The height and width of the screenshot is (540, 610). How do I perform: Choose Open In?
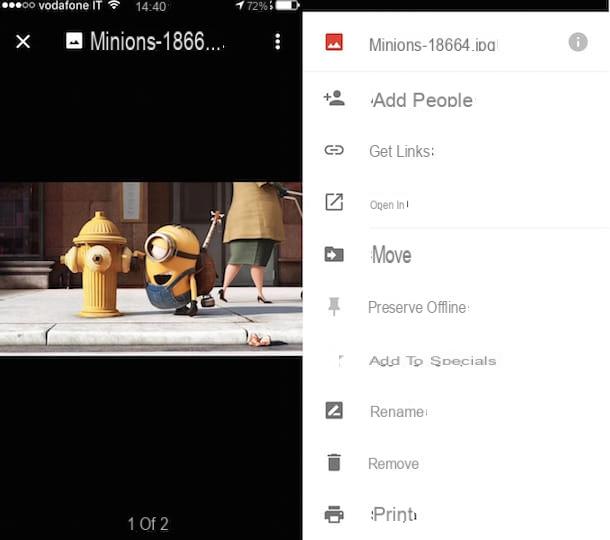[388, 205]
